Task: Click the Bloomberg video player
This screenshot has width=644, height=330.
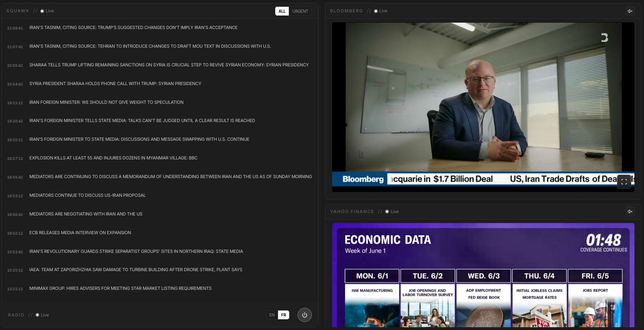Action: pos(483,107)
